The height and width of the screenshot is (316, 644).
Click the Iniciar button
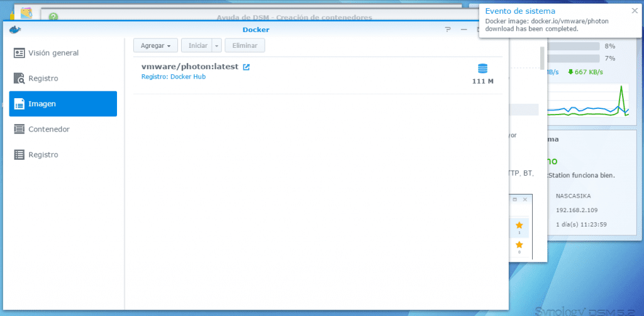pos(197,45)
